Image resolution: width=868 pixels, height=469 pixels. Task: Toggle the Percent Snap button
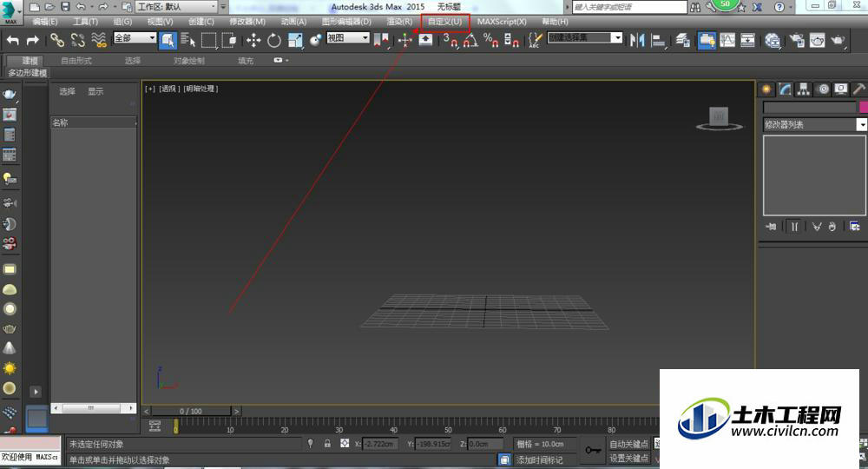[x=491, y=40]
